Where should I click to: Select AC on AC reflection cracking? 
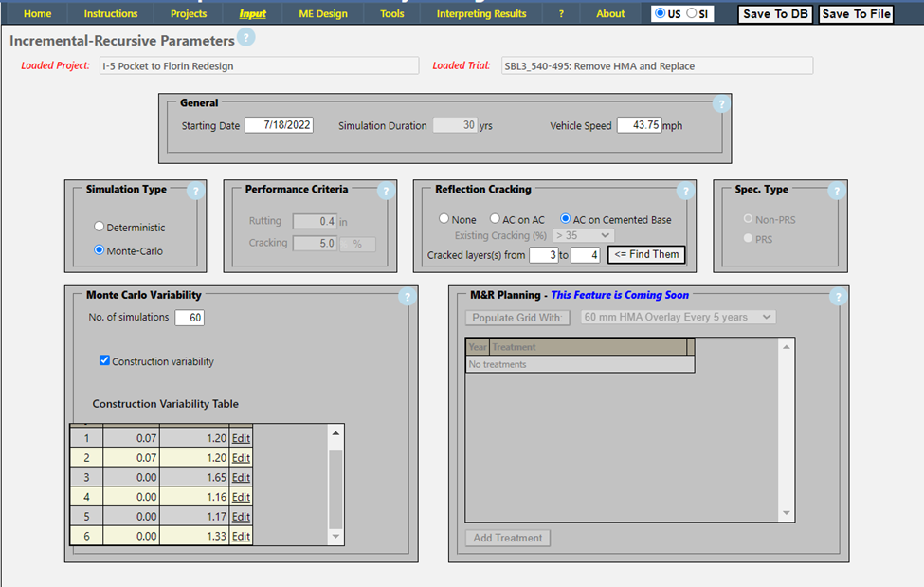tap(495, 220)
